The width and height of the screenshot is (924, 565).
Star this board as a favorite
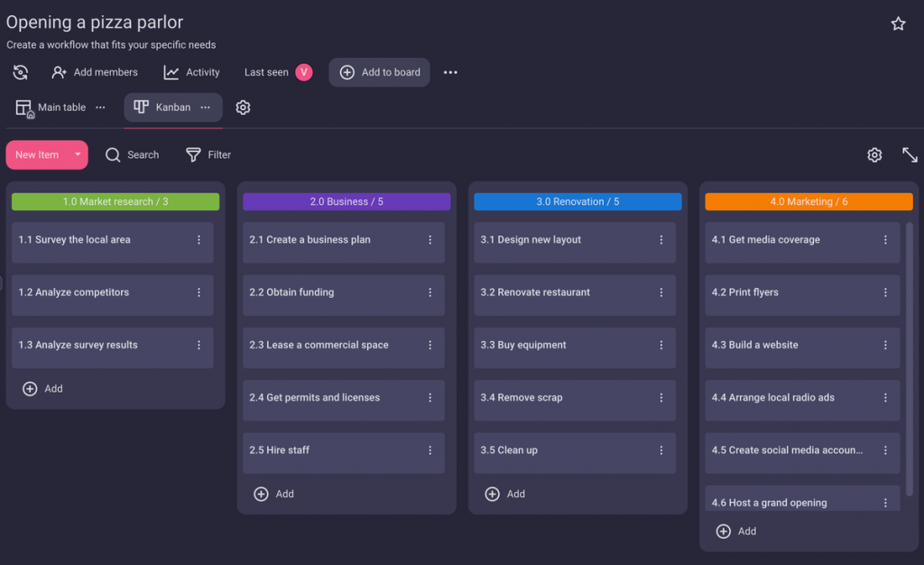pyautogui.click(x=898, y=24)
